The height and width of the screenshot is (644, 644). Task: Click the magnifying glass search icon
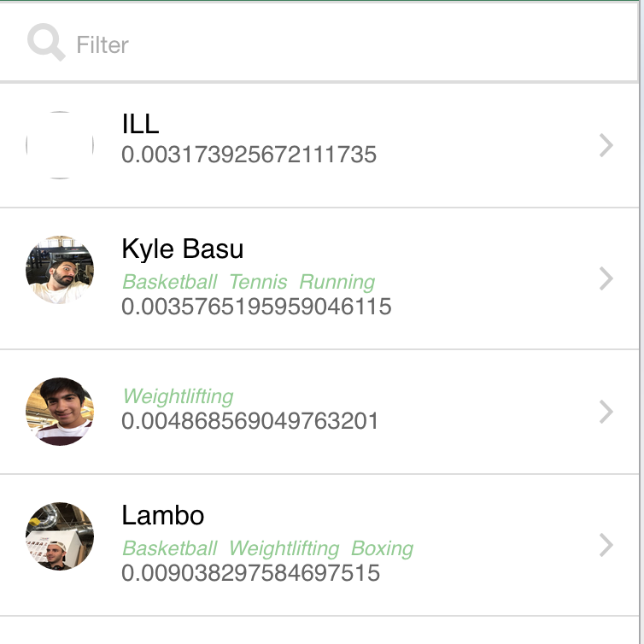tap(46, 43)
